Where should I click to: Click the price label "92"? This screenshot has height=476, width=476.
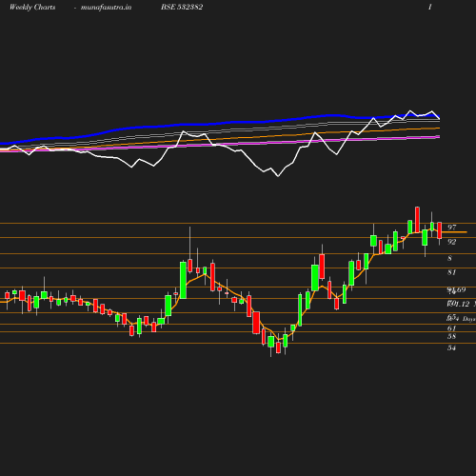click(x=451, y=242)
